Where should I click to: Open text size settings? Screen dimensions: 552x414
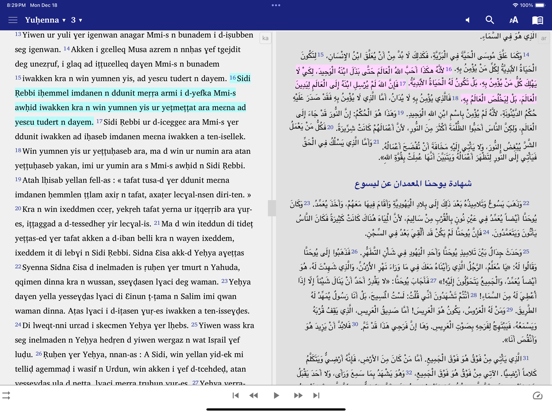[514, 20]
